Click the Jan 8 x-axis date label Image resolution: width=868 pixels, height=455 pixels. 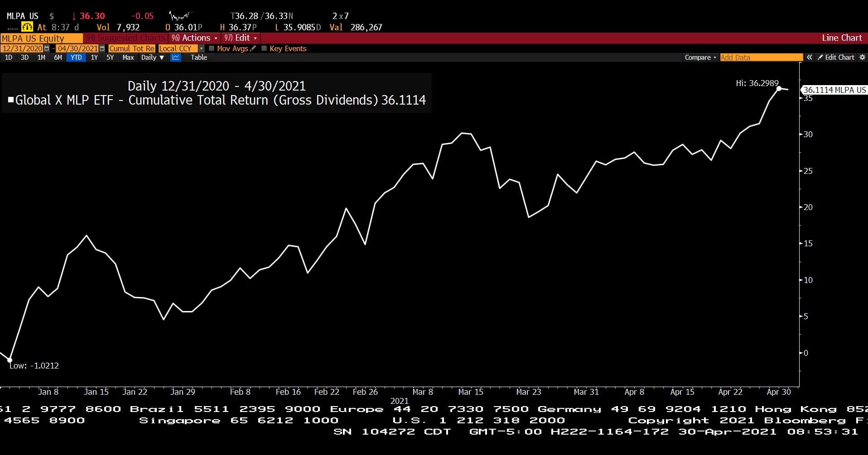coord(48,392)
